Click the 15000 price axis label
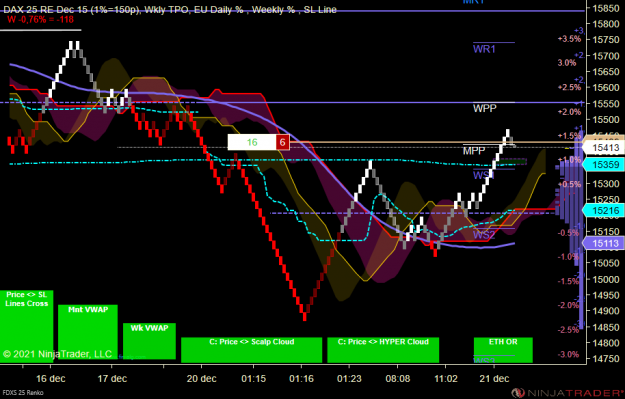The width and height of the screenshot is (625, 399). click(606, 279)
